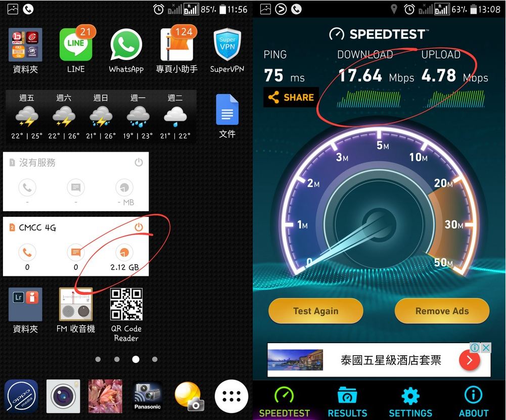
Task: Go to the About tab
Action: (474, 402)
